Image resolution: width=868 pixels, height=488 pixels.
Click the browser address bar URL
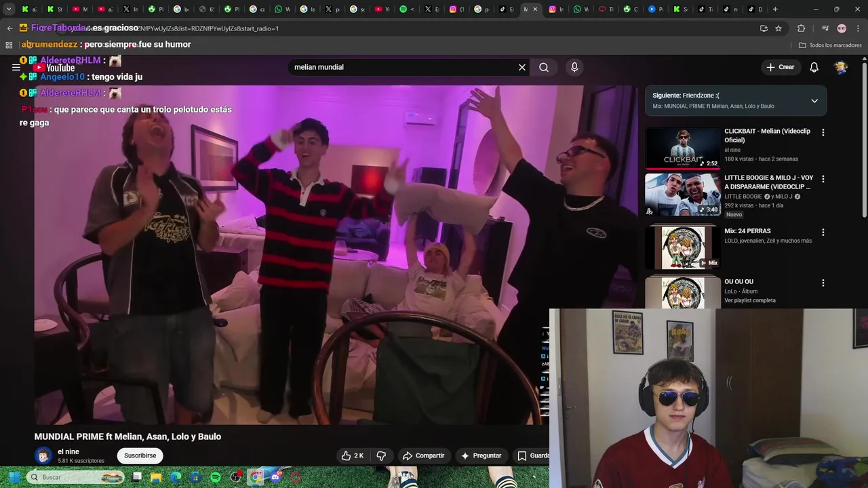click(x=407, y=28)
